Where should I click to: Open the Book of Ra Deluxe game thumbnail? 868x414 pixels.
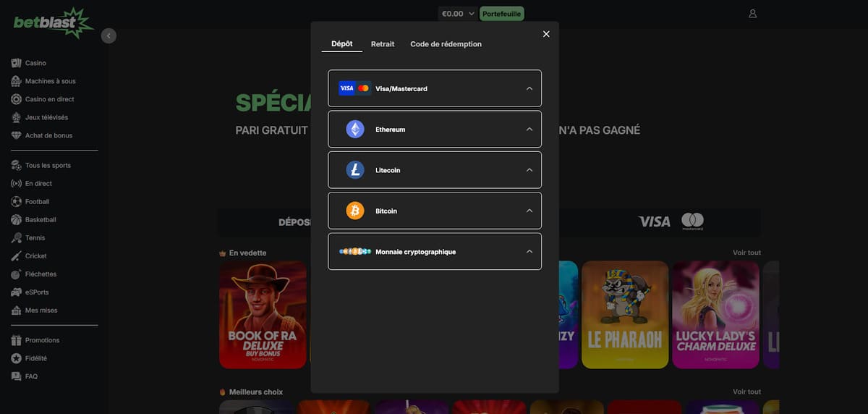point(263,315)
